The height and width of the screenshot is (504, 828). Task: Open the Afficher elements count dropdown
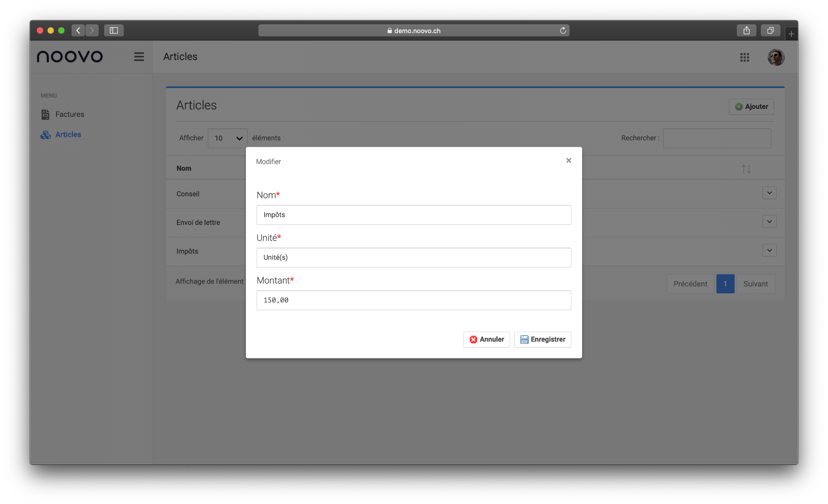[x=228, y=138]
